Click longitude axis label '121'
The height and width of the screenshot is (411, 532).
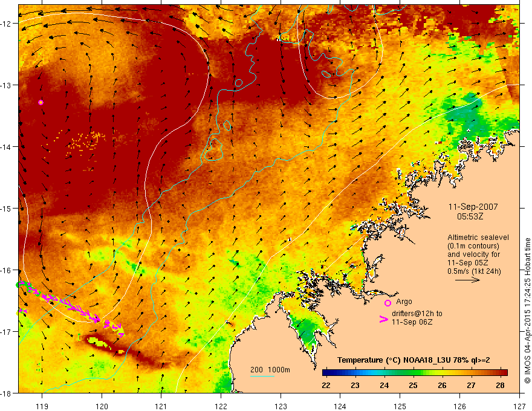point(161,406)
